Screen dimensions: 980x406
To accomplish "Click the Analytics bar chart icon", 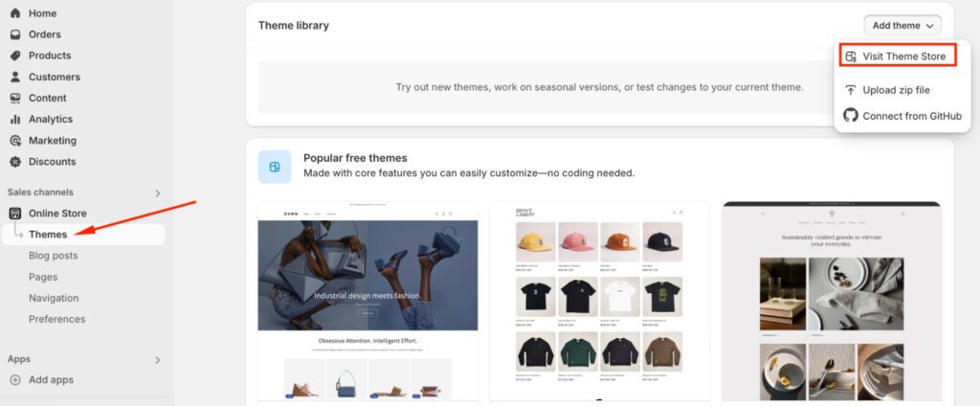I will 15,119.
